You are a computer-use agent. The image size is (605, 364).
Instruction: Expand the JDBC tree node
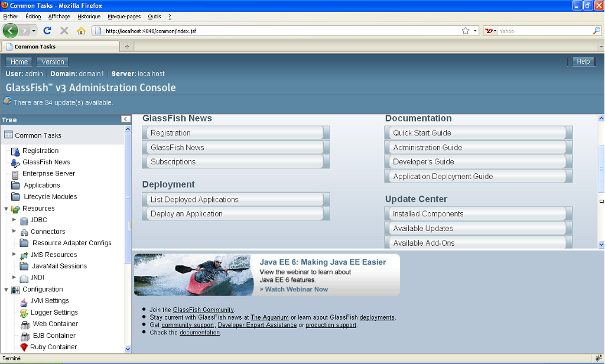point(14,220)
